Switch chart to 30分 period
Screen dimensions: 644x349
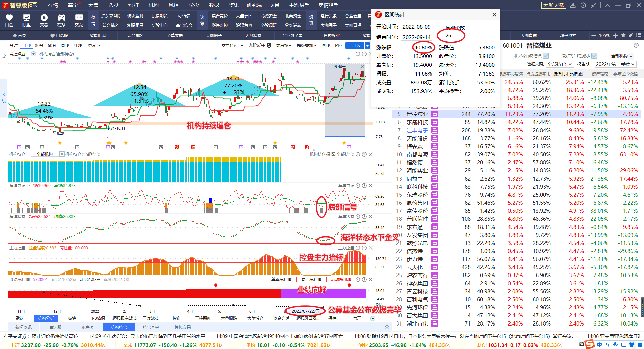coord(39,45)
